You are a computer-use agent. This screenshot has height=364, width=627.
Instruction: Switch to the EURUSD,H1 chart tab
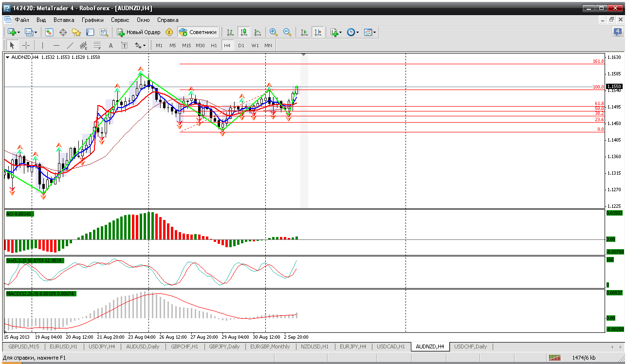64,346
